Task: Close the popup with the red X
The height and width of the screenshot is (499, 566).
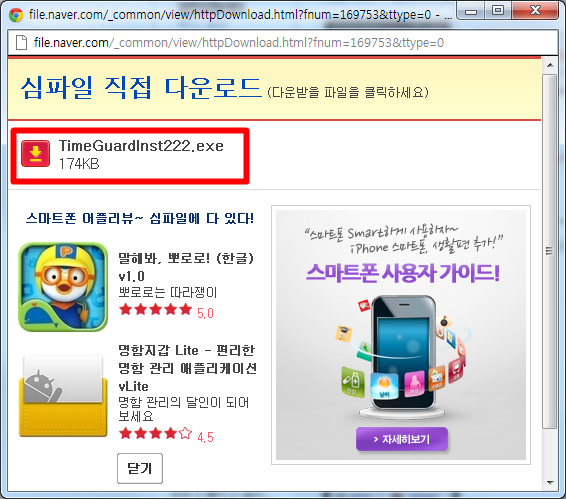Action: tap(536, 10)
